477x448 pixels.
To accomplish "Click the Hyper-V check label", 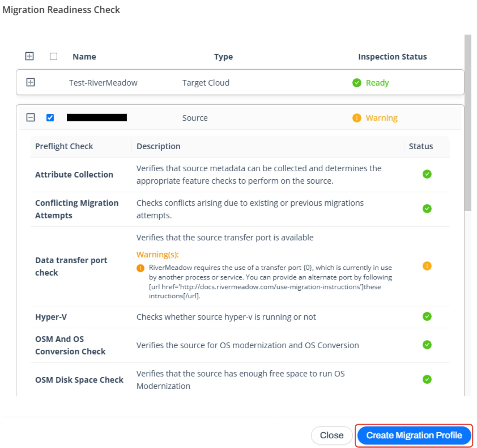I will (51, 317).
